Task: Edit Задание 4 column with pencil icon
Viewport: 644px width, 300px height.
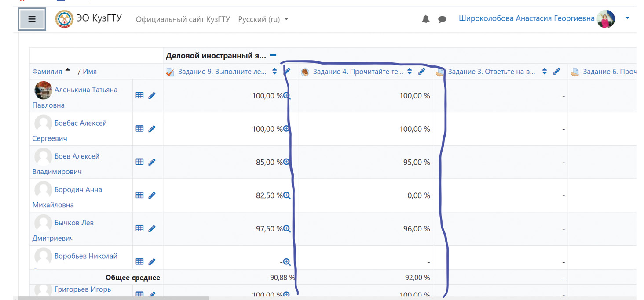Action: [422, 72]
